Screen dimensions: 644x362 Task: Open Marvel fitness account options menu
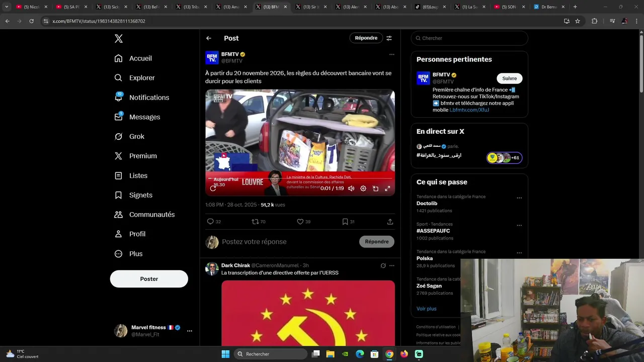[x=189, y=331]
